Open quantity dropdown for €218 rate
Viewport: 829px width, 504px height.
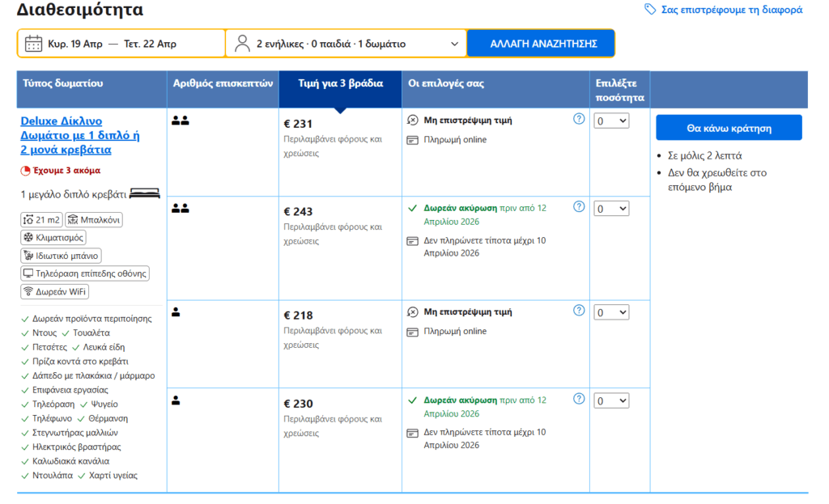[x=611, y=312]
